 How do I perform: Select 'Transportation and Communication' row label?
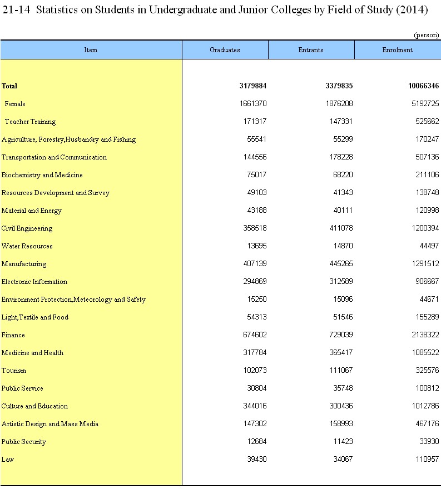(x=54, y=157)
